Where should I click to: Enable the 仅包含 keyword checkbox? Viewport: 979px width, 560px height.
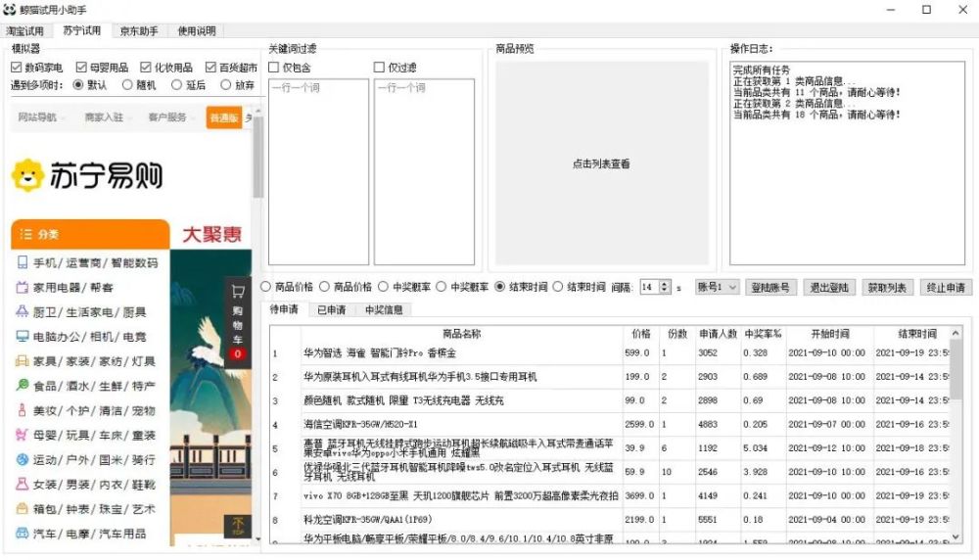pos(273,67)
